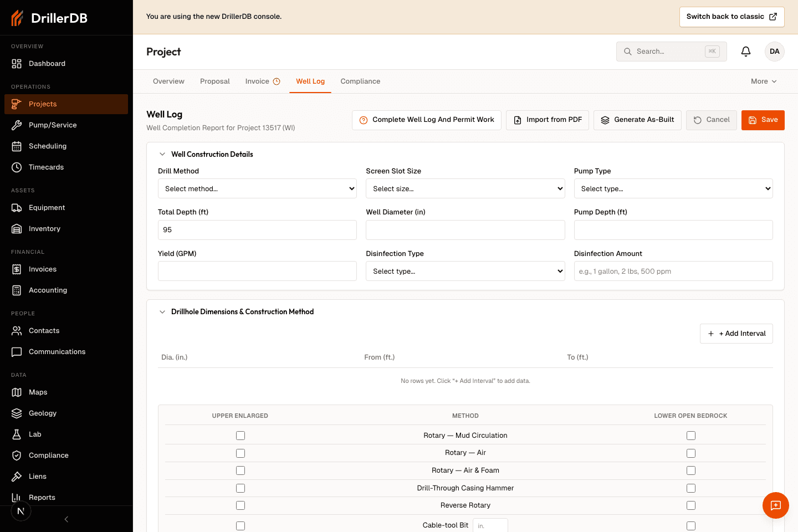798x532 pixels.
Task: Click the Total Depth field showing 95
Action: [x=257, y=230]
